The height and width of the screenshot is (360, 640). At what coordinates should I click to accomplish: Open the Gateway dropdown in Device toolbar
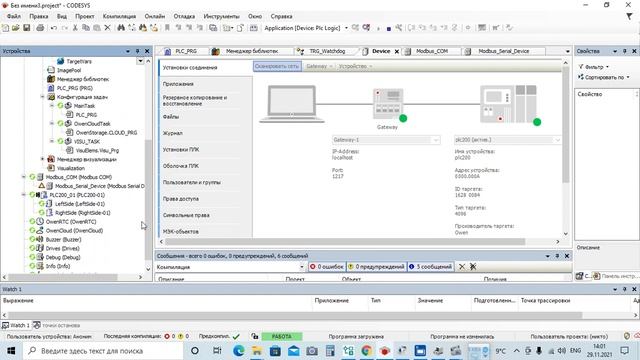click(320, 66)
